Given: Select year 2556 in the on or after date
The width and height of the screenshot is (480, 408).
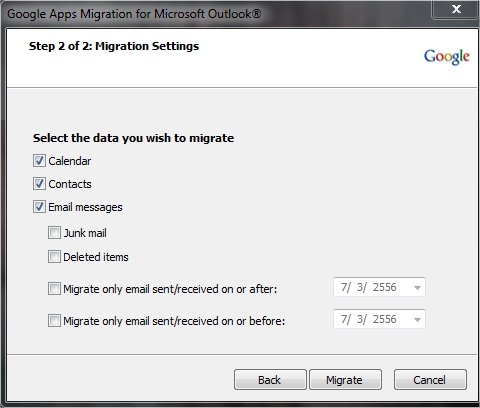Looking at the screenshot, I should pos(385,287).
